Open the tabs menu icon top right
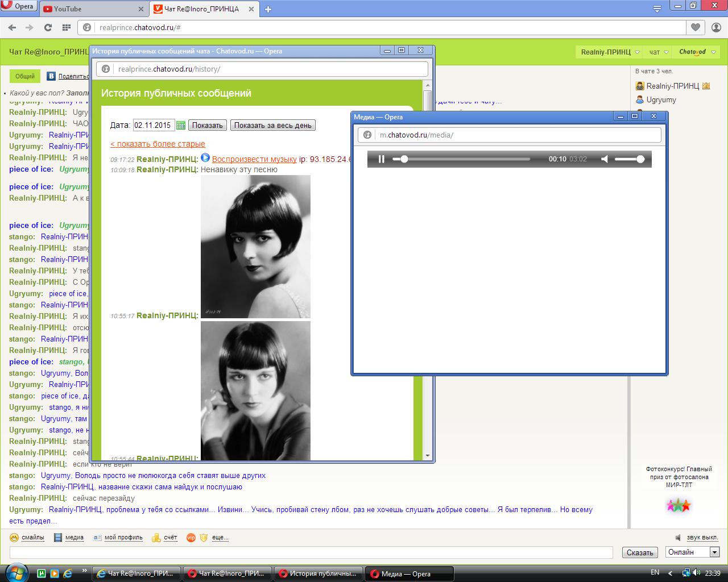728x582 pixels. pyautogui.click(x=657, y=9)
